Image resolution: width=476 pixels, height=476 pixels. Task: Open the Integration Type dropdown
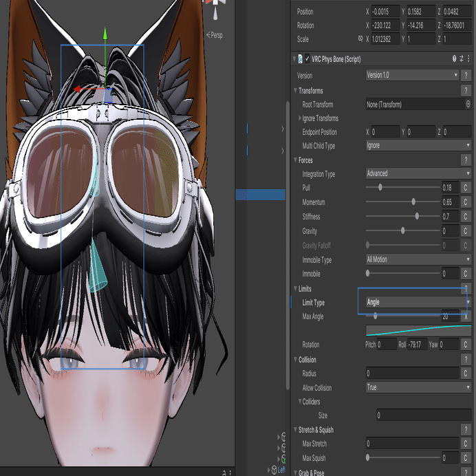(418, 173)
